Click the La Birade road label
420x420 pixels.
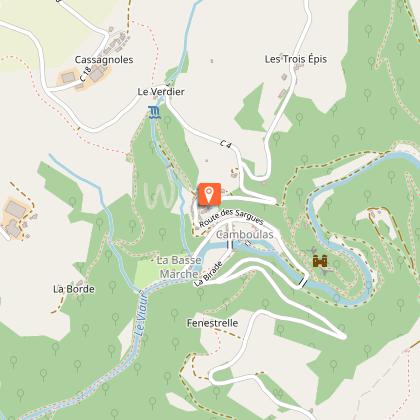coord(208,274)
